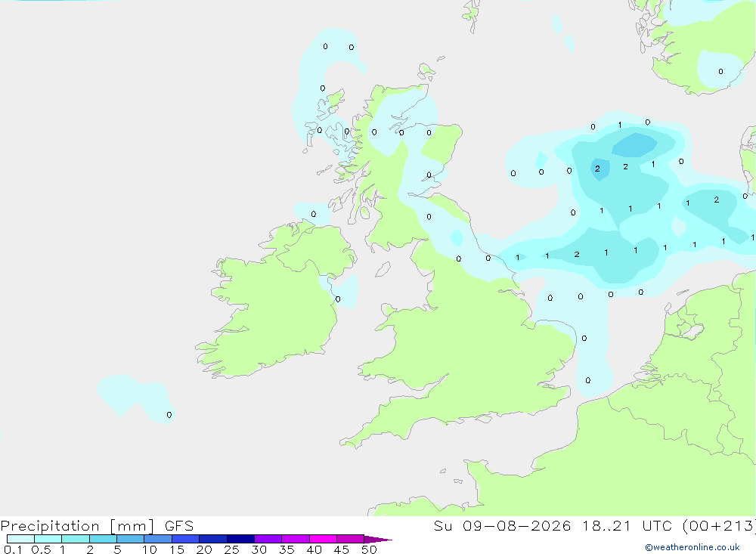Pick the 2–5 mm legend swatch
The height and width of the screenshot is (554, 756).
[x=103, y=539]
